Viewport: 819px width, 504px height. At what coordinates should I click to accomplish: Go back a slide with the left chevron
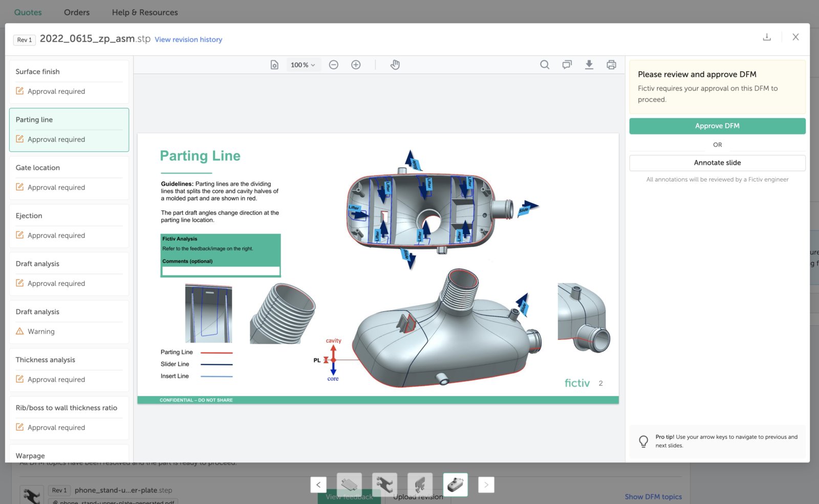(318, 484)
